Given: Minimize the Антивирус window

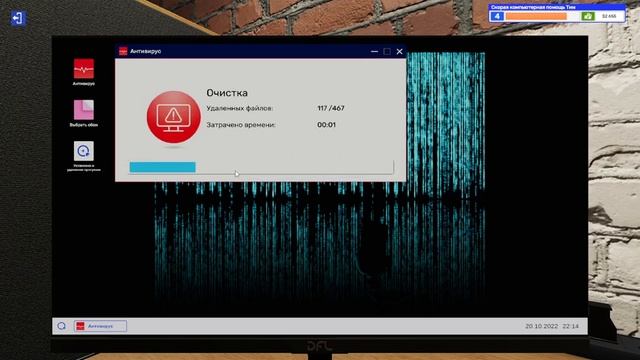Looking at the screenshot, I should coord(374,51).
